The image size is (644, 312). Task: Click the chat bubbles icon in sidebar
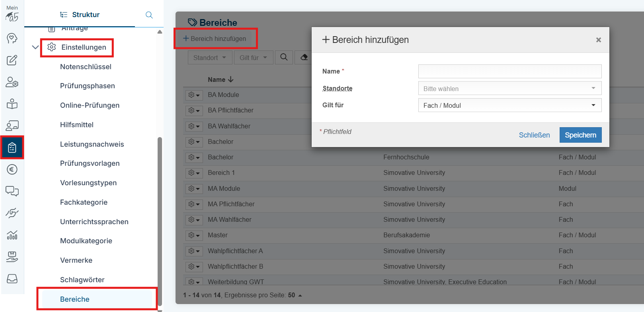pos(12,191)
